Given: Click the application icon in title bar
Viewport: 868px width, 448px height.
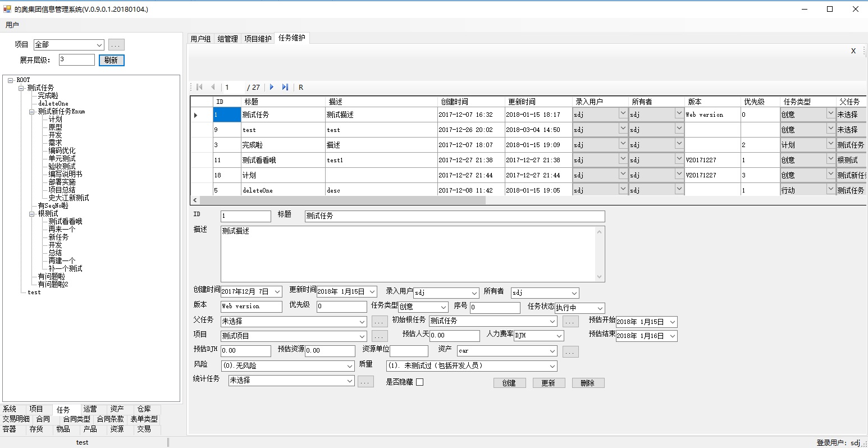Looking at the screenshot, I should point(7,9).
